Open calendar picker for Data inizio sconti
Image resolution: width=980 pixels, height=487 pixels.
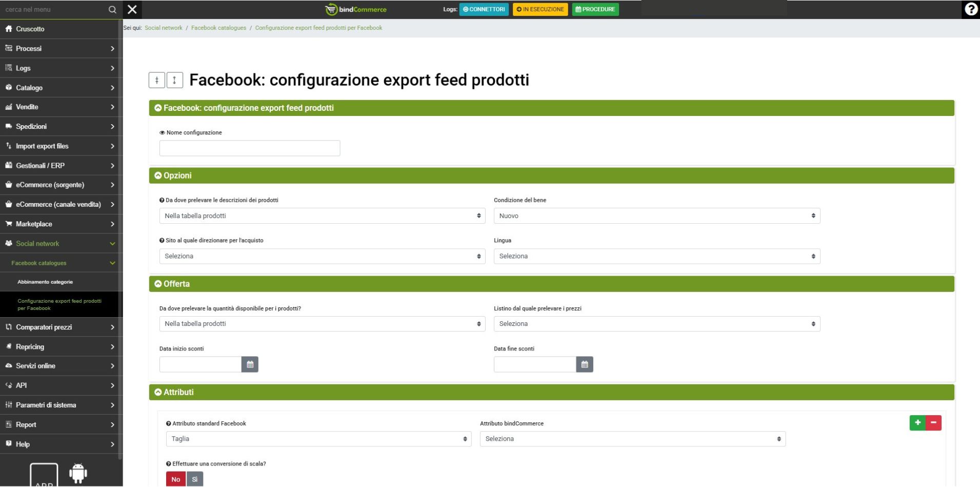click(250, 364)
